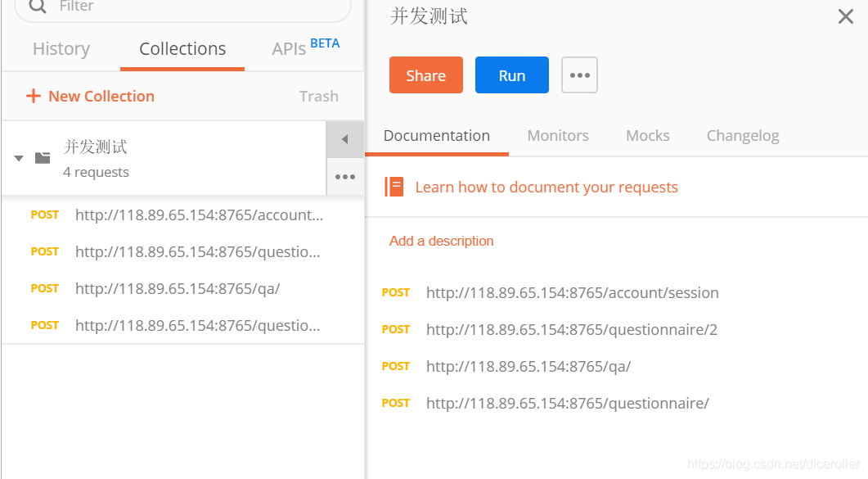868x479 pixels.
Task: Select the Documentation tab
Action: tap(437, 136)
